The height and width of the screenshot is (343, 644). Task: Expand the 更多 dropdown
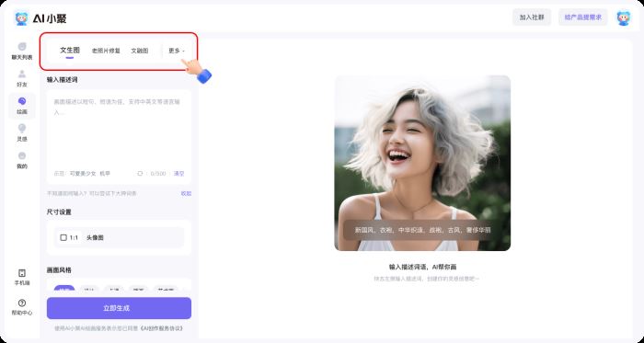pyautogui.click(x=177, y=51)
